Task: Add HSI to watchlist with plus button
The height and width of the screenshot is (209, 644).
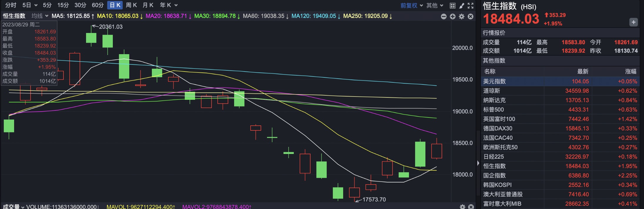Action: pyautogui.click(x=633, y=22)
